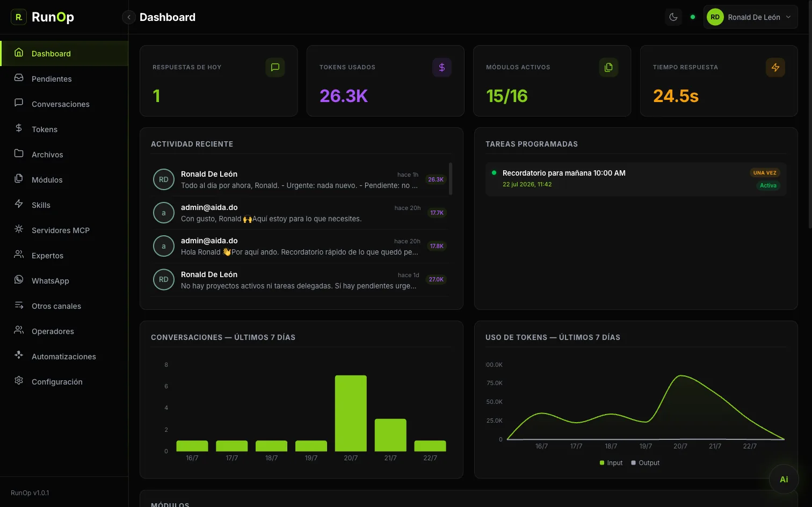Click the UNA VEZ badge on scheduled task
812x507 pixels.
765,173
